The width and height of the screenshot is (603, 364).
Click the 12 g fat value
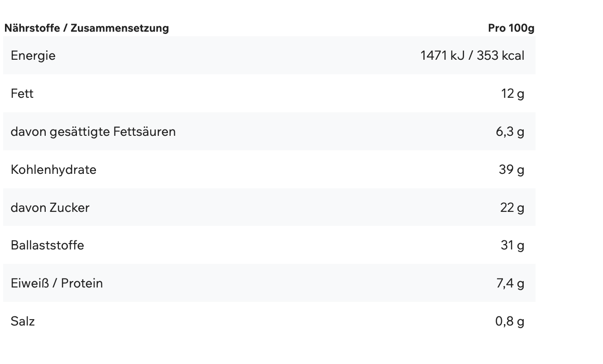[x=512, y=94]
